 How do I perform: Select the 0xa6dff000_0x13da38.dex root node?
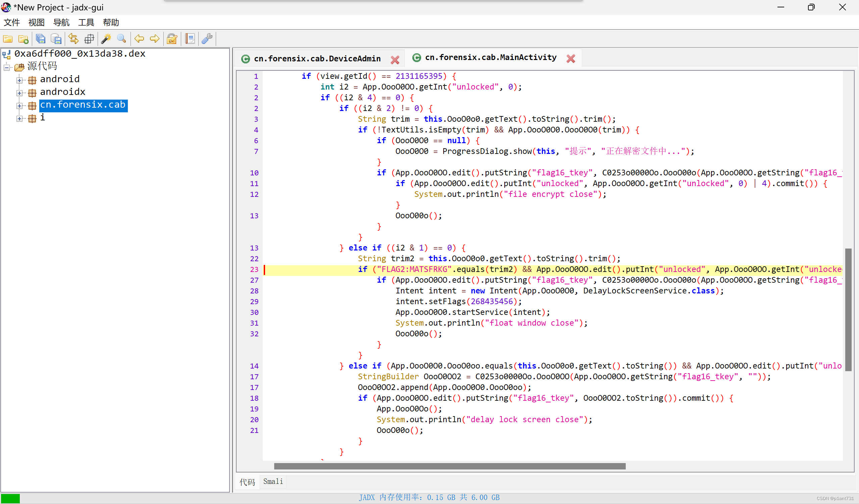pos(80,53)
